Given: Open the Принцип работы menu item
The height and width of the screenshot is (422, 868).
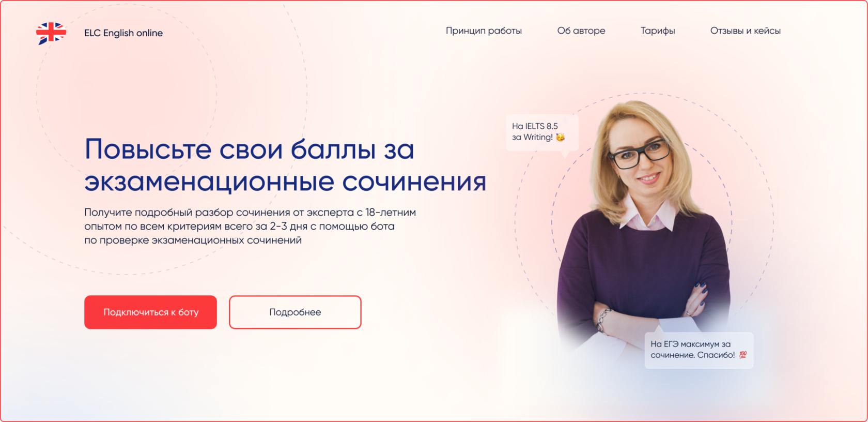Looking at the screenshot, I should [484, 31].
